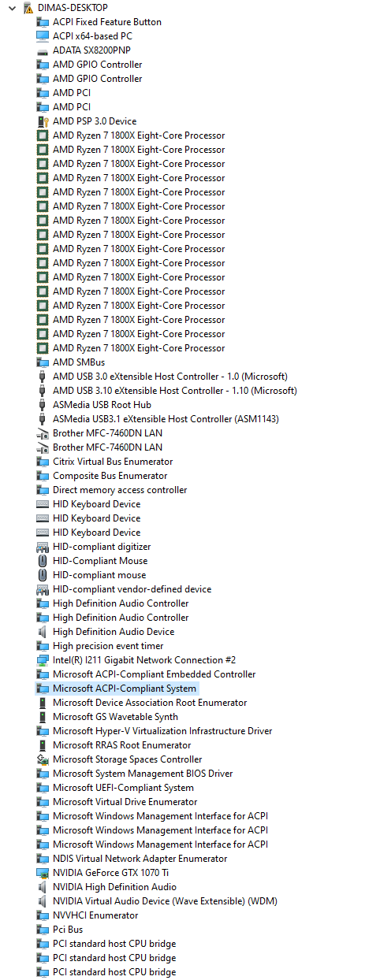Select Microsoft Hyper-V Virtualization Infrastructure Driver
Image resolution: width=380 pixels, height=980 pixels.
(x=162, y=731)
